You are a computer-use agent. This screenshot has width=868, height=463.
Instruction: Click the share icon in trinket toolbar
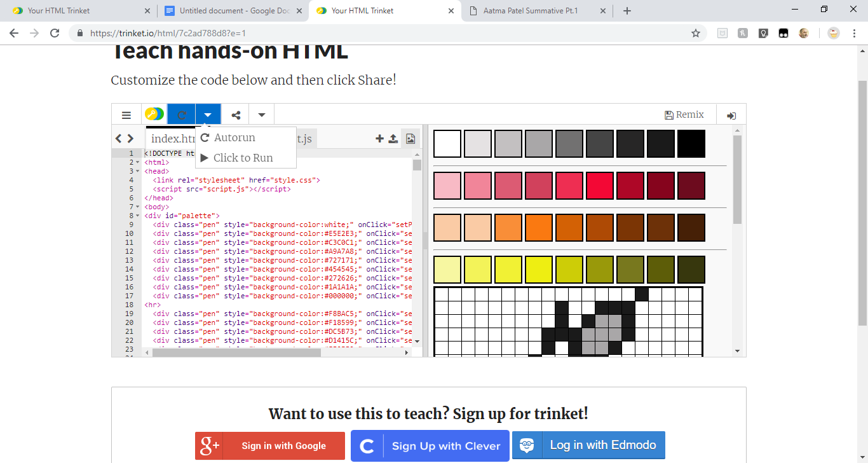coord(236,115)
